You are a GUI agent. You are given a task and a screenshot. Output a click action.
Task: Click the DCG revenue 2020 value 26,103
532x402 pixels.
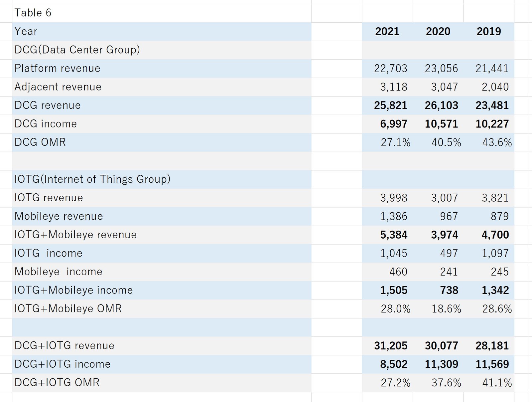438,105
